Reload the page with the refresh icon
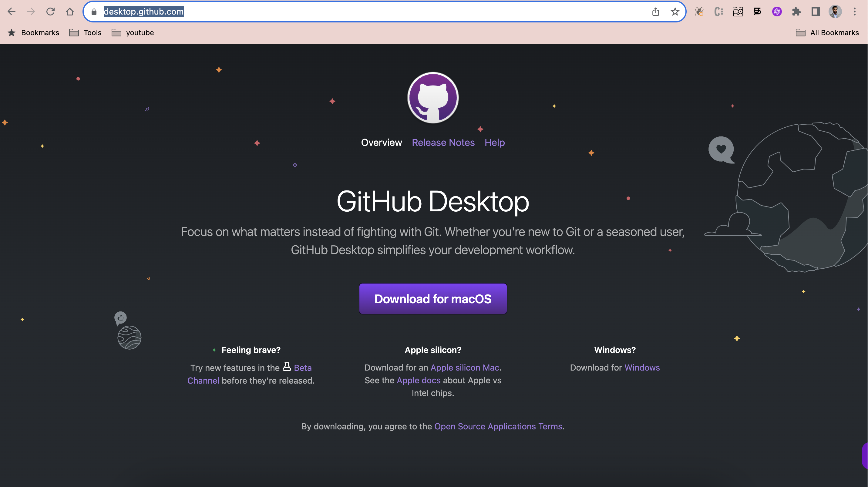 (x=51, y=12)
